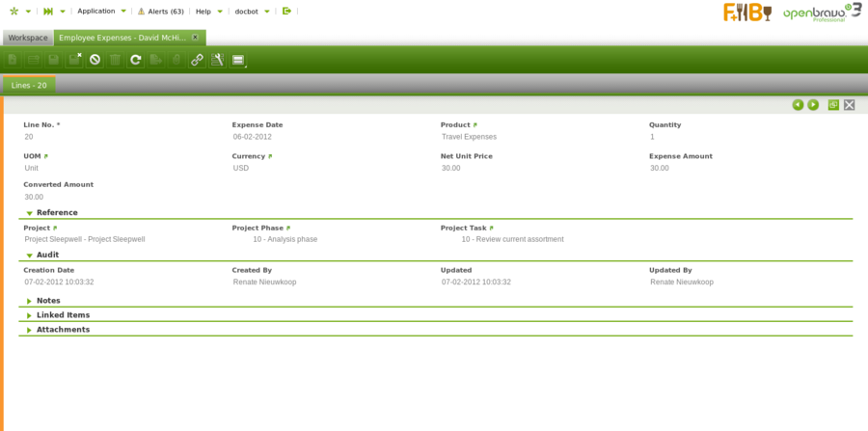This screenshot has height=431, width=868.
Task: Expand the Notes section
Action: pyautogui.click(x=30, y=301)
